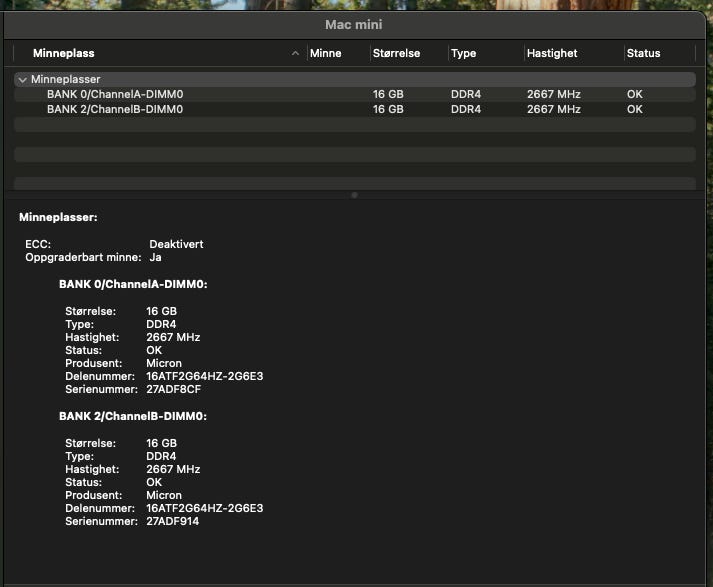The width and height of the screenshot is (713, 587).
Task: Click part number under BANK 0 details
Action: point(205,376)
